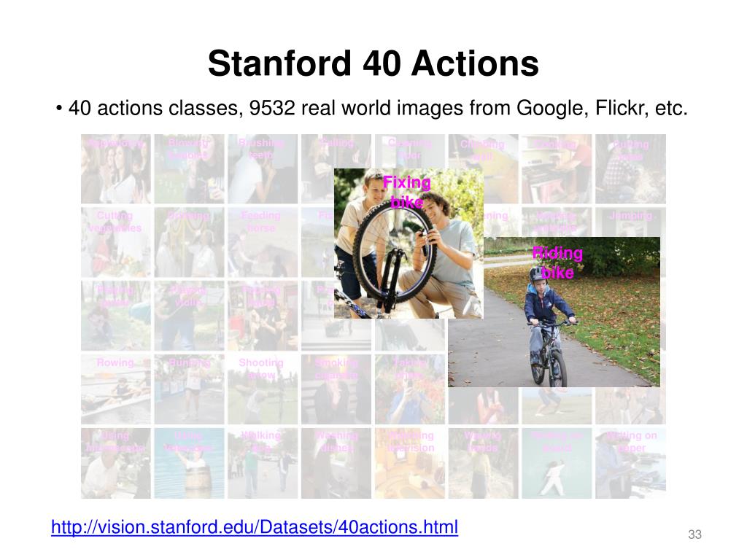Select the highlighted Riding bike image

[x=554, y=312]
